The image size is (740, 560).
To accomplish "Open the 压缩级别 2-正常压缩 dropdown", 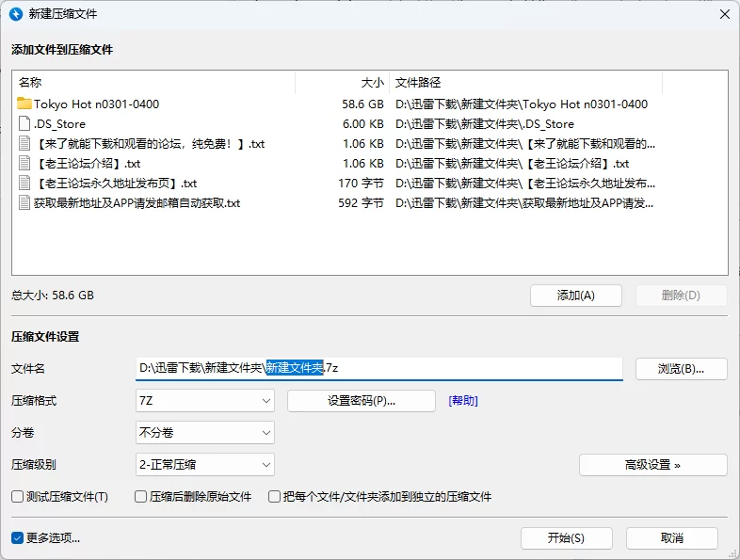I will [x=205, y=465].
